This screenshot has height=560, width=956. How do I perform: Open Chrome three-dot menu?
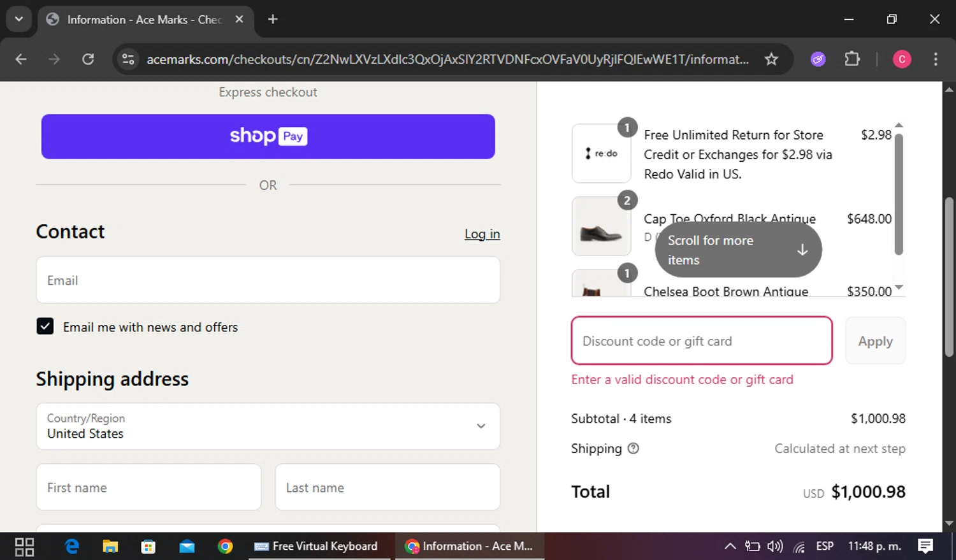(x=936, y=59)
